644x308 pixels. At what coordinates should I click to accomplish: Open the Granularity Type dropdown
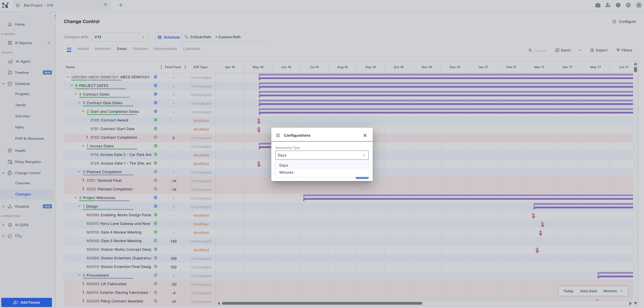(x=322, y=155)
